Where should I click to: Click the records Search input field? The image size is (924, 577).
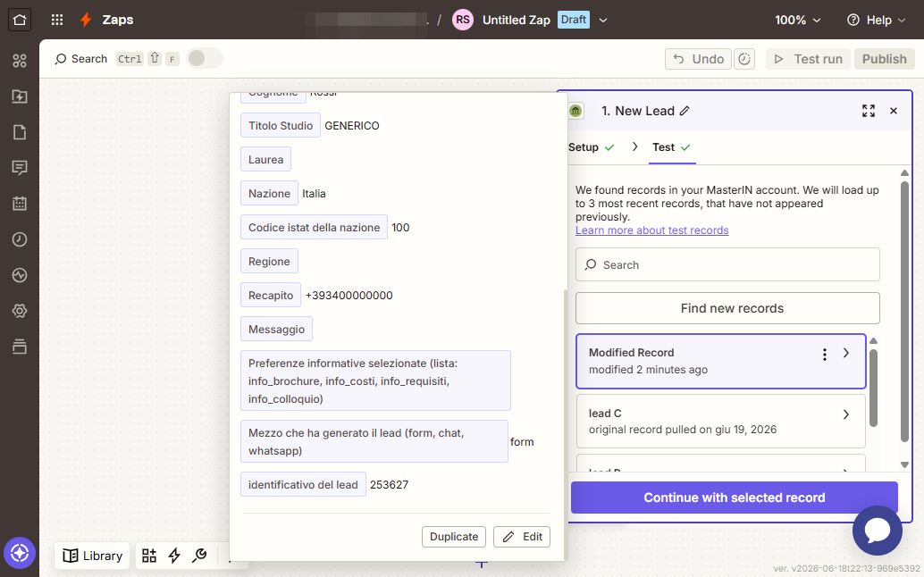coord(727,264)
